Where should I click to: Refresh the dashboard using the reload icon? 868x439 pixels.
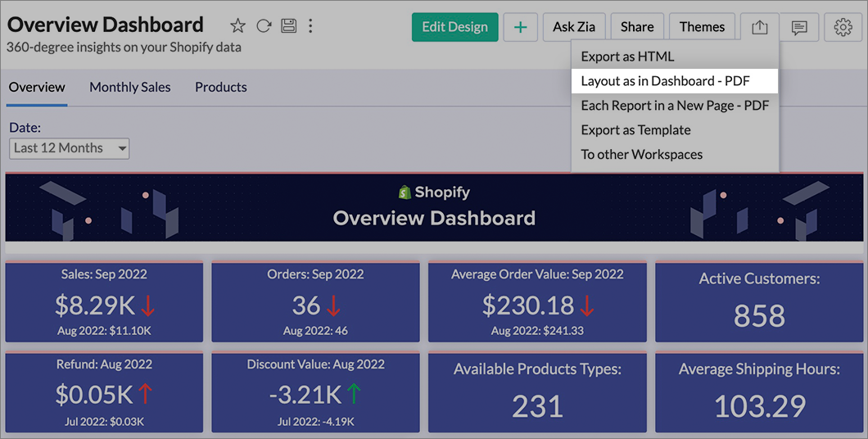(264, 26)
